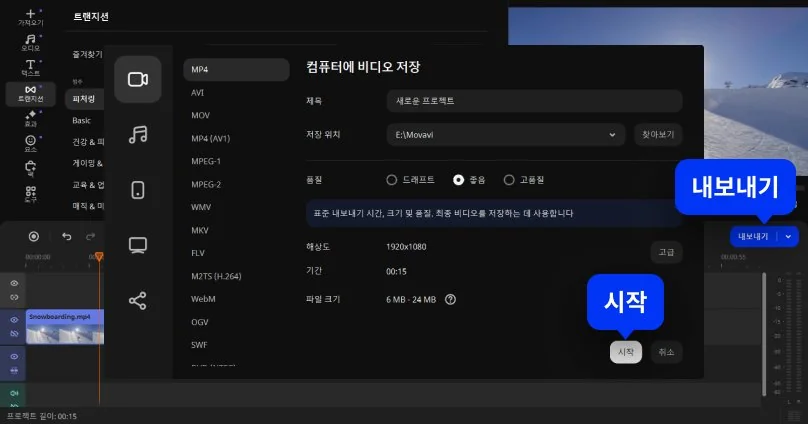Select AVI format in the list

tap(197, 93)
